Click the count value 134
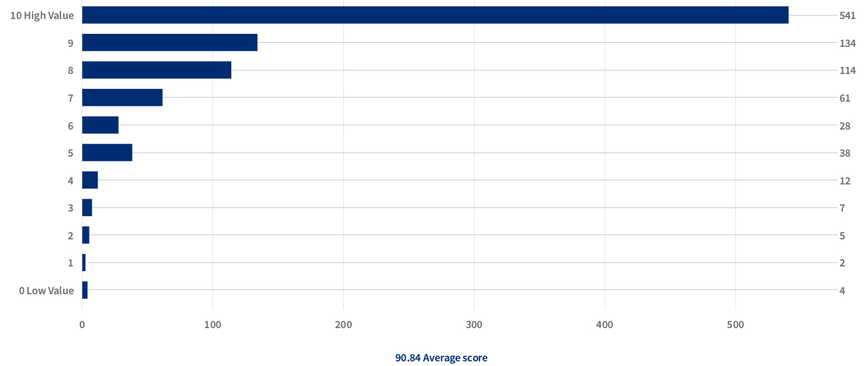The height and width of the screenshot is (366, 868). point(847,43)
